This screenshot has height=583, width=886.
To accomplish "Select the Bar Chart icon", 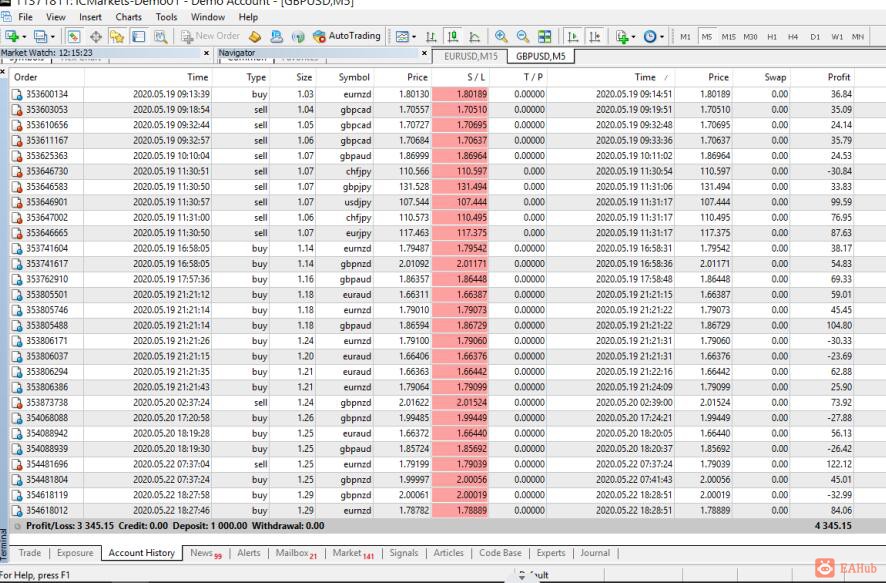I will (431, 37).
